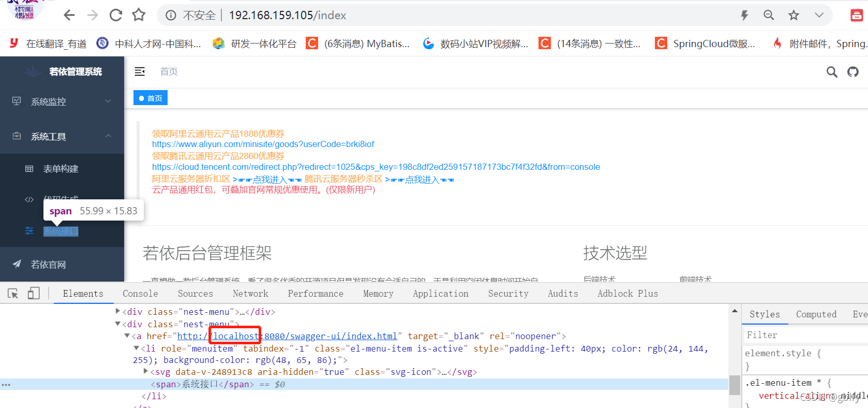Screen dimensions: 868x408
Task: Switch to the Audits tab
Action: tap(563, 294)
